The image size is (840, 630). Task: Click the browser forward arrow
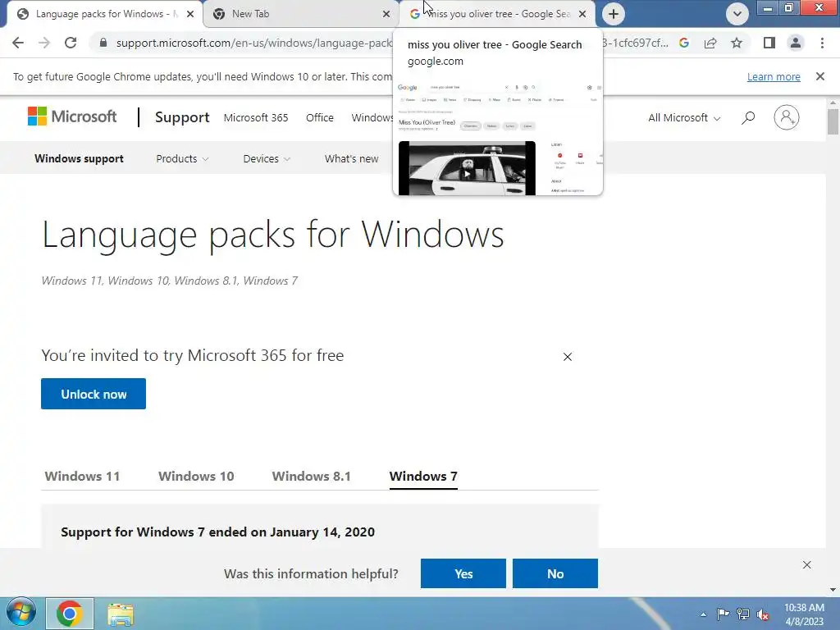coord(44,43)
